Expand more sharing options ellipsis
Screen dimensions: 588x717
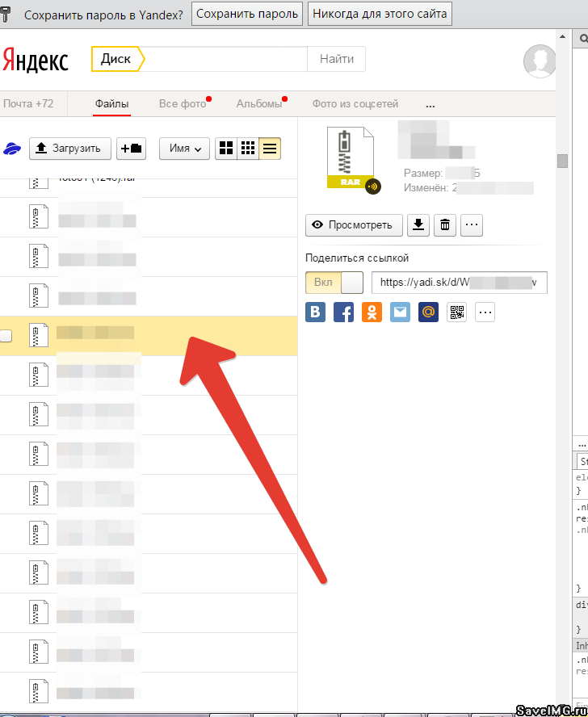[485, 312]
